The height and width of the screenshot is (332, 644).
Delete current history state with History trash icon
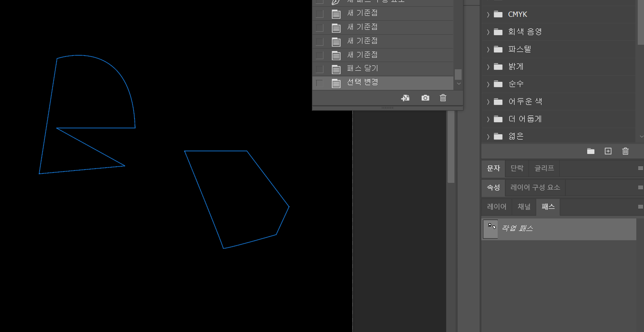(443, 98)
